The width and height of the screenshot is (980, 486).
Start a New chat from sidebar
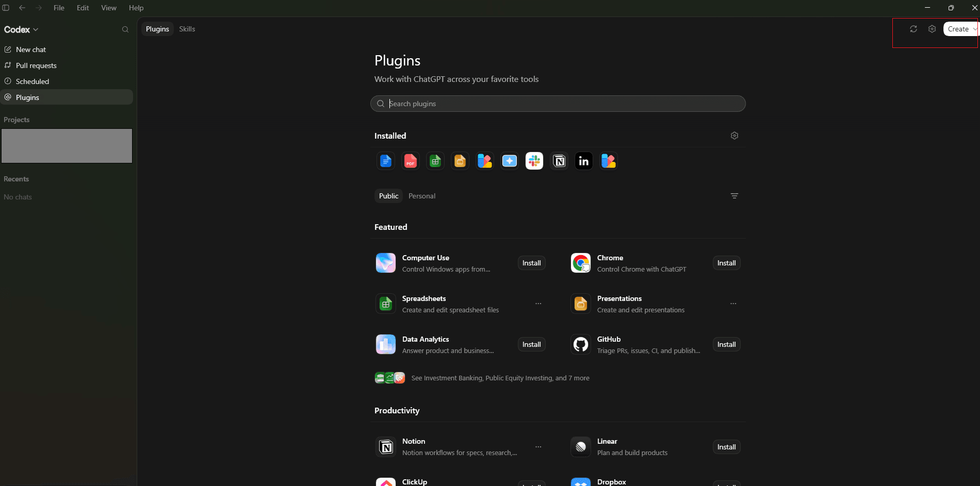(x=67, y=49)
